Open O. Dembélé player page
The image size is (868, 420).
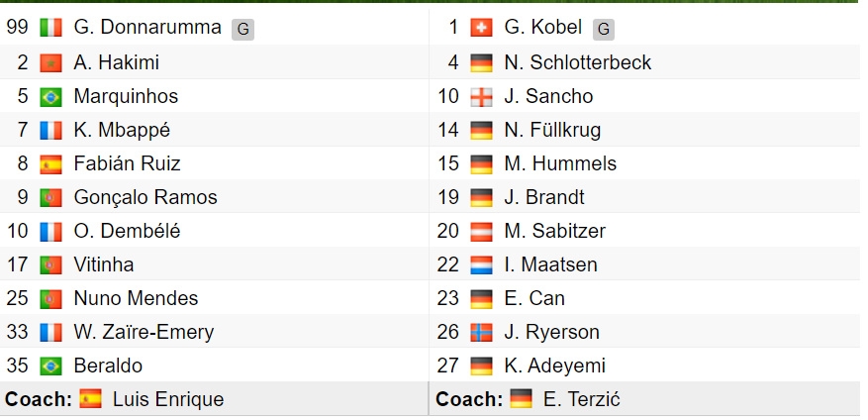coord(127,231)
